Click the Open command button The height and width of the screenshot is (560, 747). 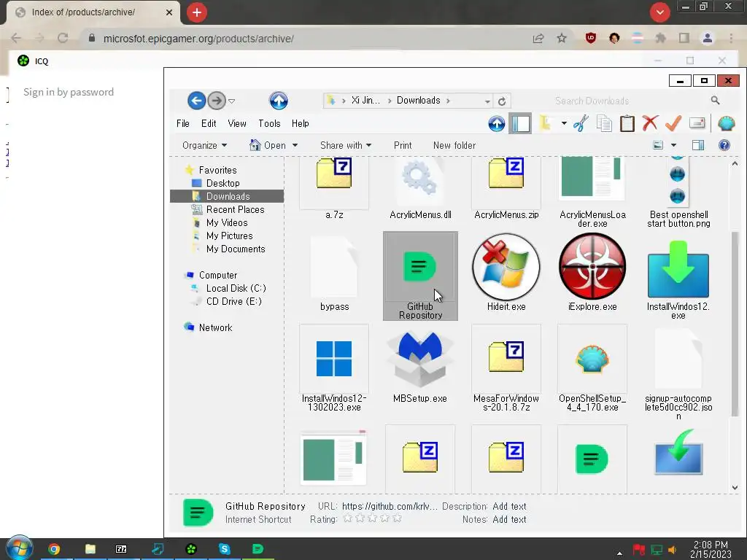click(x=268, y=145)
